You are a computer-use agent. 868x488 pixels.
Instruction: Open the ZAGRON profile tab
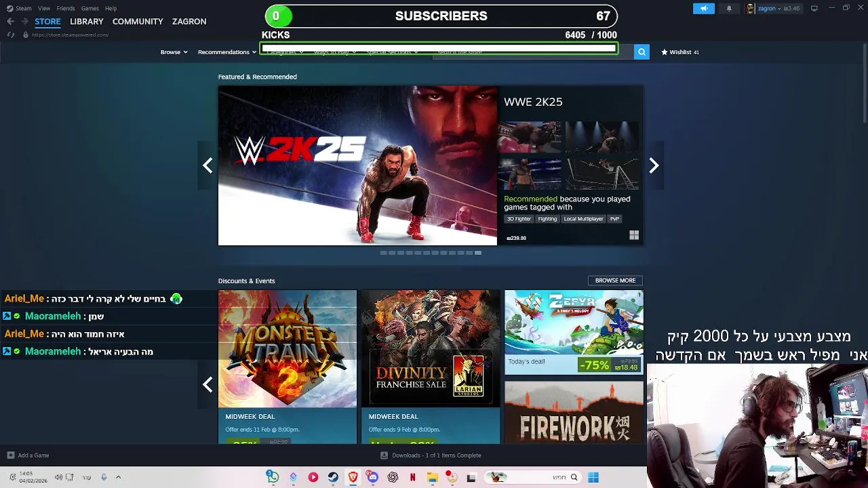pyautogui.click(x=189, y=22)
